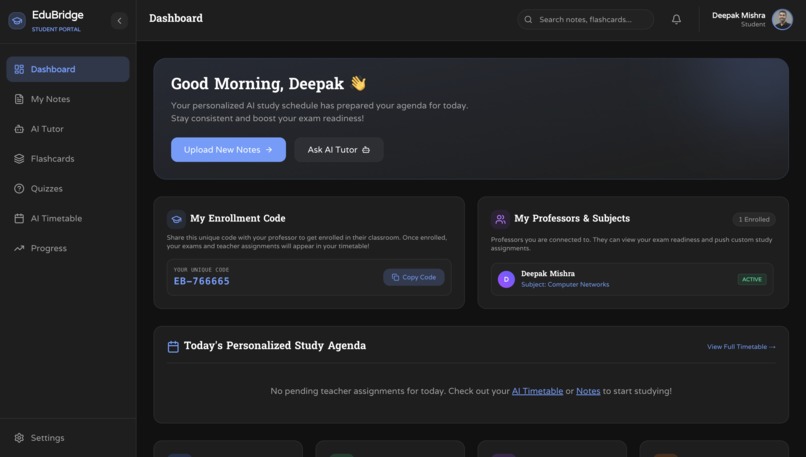Click the search magnifier icon
The height and width of the screenshot is (457, 806).
coord(528,20)
